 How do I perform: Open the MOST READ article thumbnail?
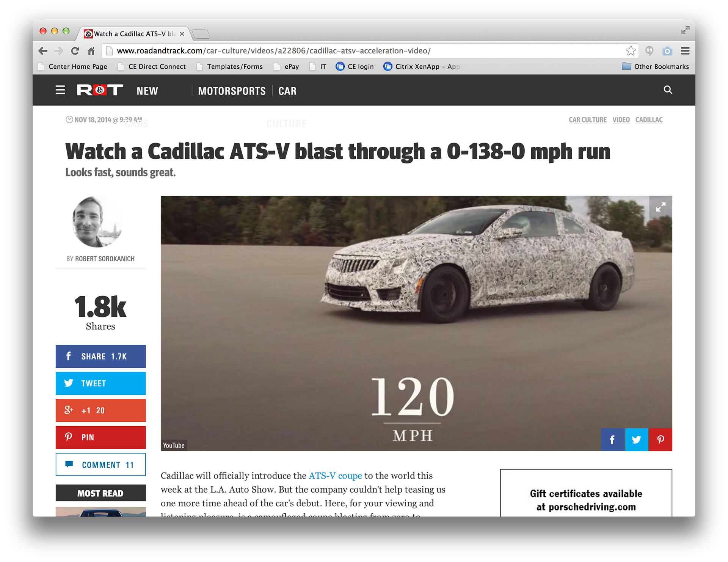click(x=100, y=512)
